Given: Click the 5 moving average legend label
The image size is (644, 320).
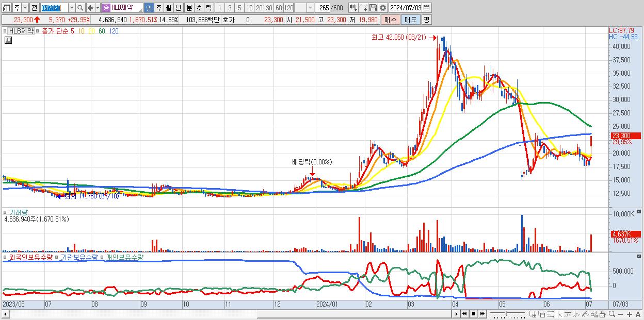Looking at the screenshot, I should [x=73, y=31].
